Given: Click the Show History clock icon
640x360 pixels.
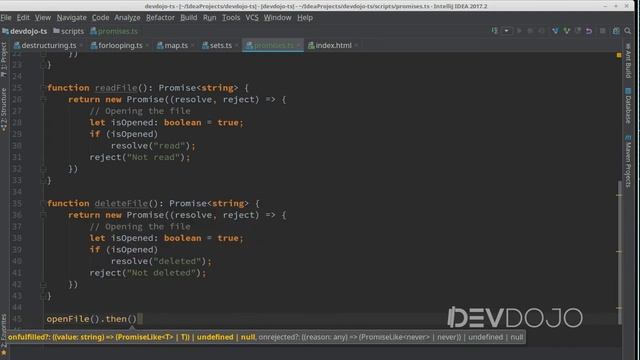Looking at the screenshot, I should (x=578, y=31).
